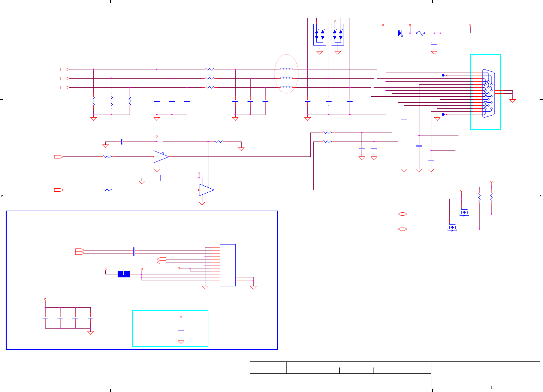The width and height of the screenshot is (543, 392).
Task: Select the right dual-diode protection package
Action: (338, 35)
